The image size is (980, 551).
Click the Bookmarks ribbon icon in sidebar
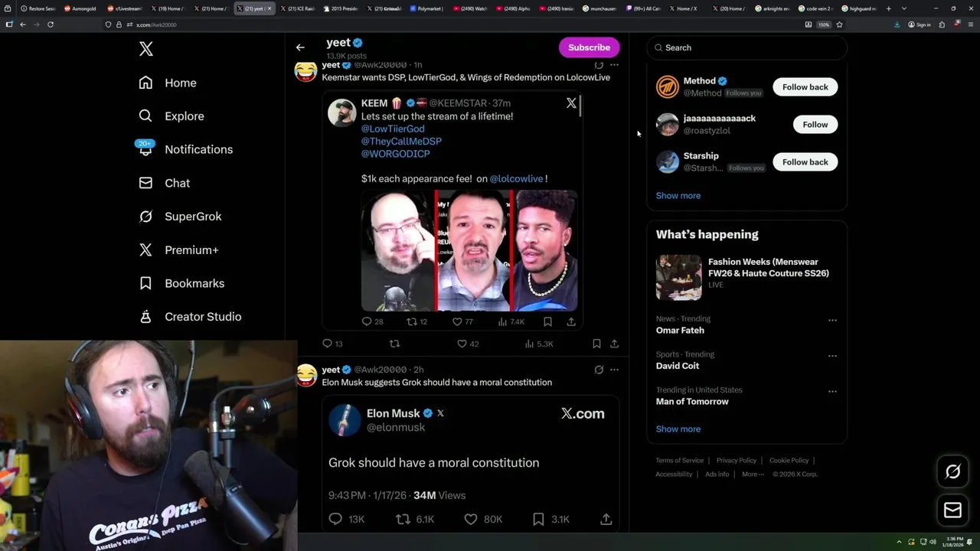click(x=145, y=283)
